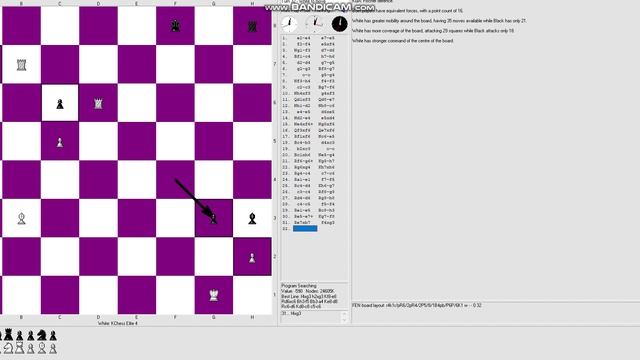
Task: Select black's reply f4xg3 in move 31
Action: [x=328, y=223]
